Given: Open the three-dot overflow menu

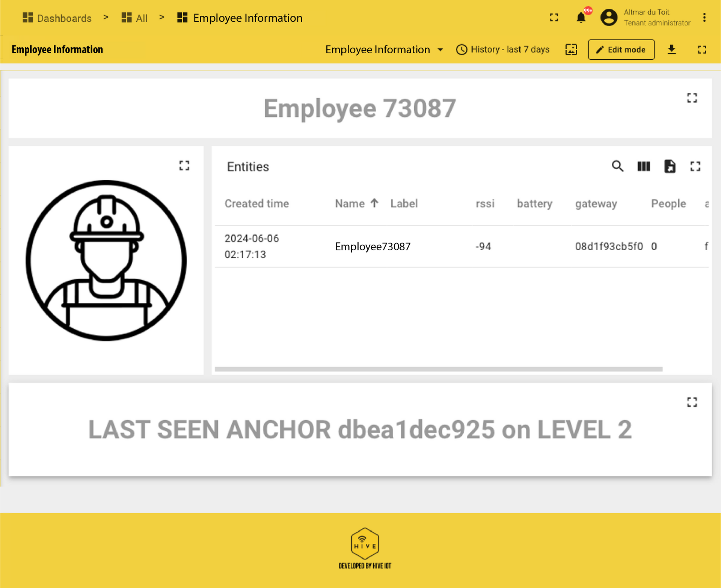Looking at the screenshot, I should (704, 17).
